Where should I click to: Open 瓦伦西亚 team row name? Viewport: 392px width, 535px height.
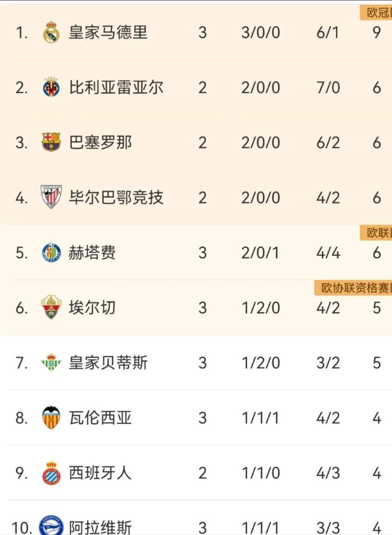coord(100,418)
